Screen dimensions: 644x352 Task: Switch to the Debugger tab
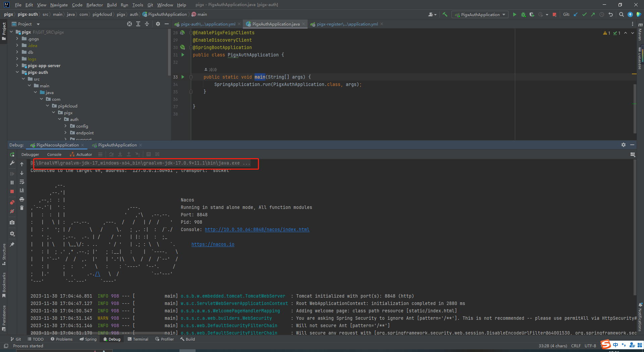click(30, 155)
